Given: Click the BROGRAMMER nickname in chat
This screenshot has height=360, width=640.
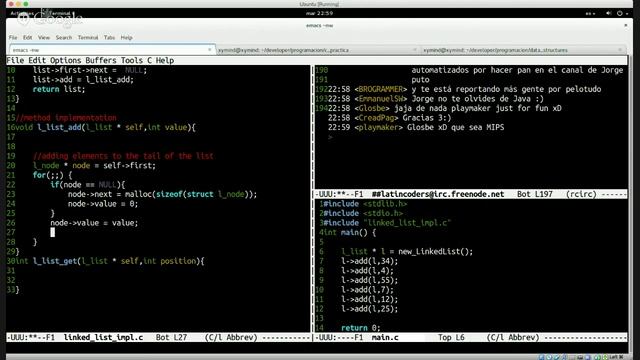Looking at the screenshot, I should click(x=380, y=89).
